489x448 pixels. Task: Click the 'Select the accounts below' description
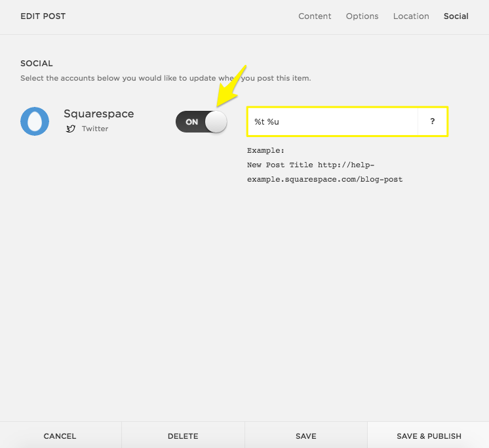165,78
